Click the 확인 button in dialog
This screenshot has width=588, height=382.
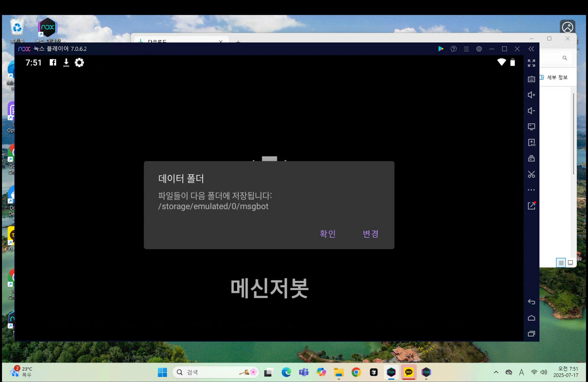tap(328, 233)
